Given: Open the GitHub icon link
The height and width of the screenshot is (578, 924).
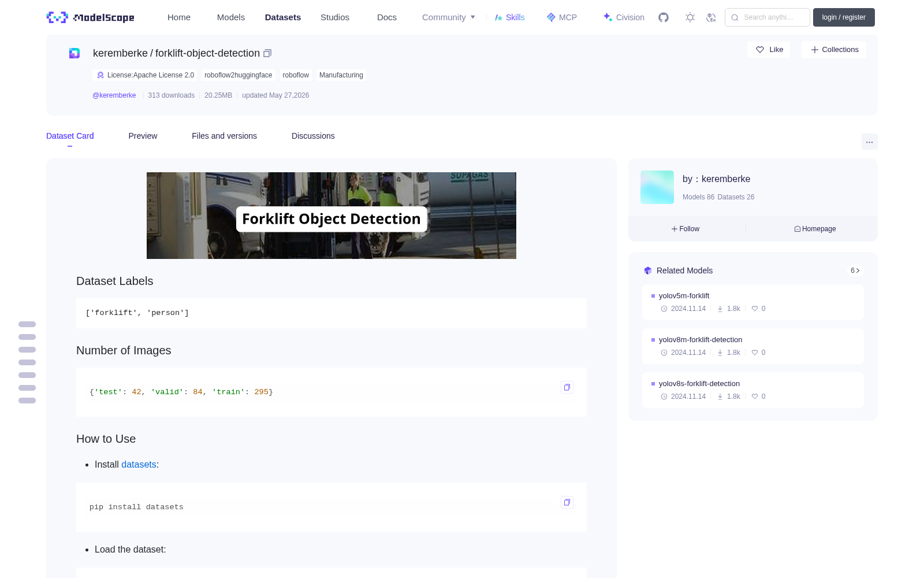Looking at the screenshot, I should tap(664, 17).
